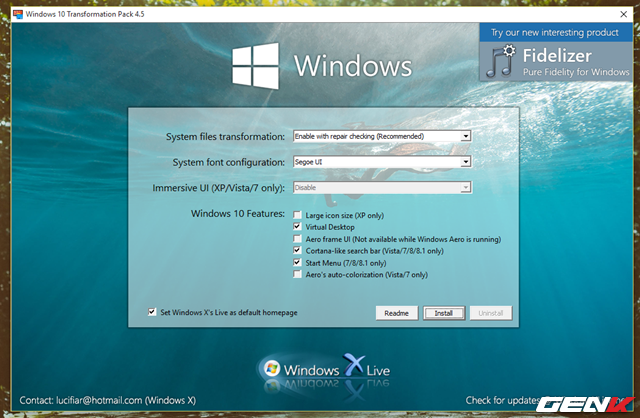The height and width of the screenshot is (418, 640).
Task: Uncheck the Virtual Desktop checkbox
Action: click(297, 227)
